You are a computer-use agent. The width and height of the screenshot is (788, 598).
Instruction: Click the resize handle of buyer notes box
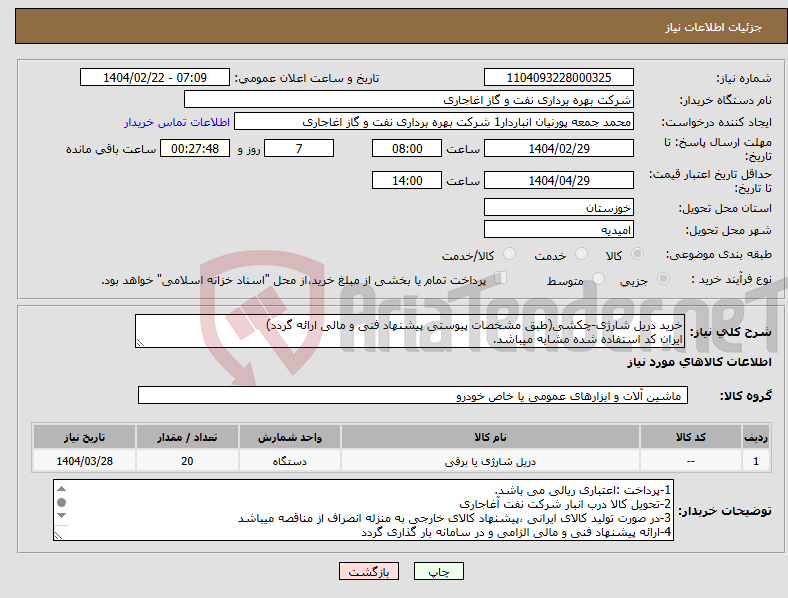[58, 536]
